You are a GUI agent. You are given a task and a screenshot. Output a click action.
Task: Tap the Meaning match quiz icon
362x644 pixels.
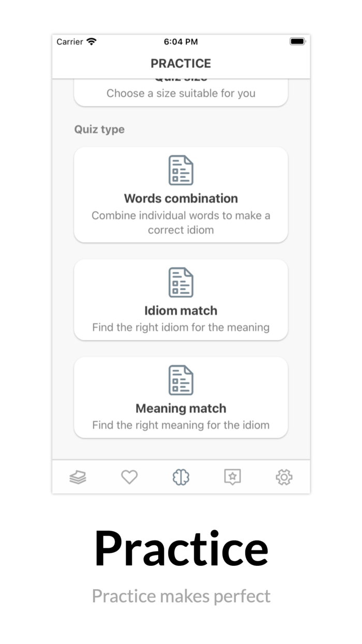point(181,380)
